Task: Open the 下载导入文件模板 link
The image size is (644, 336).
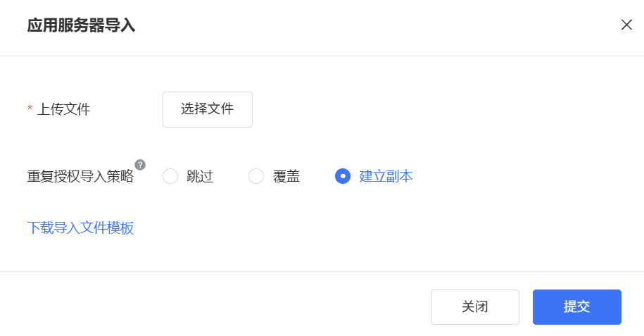Action: point(80,228)
